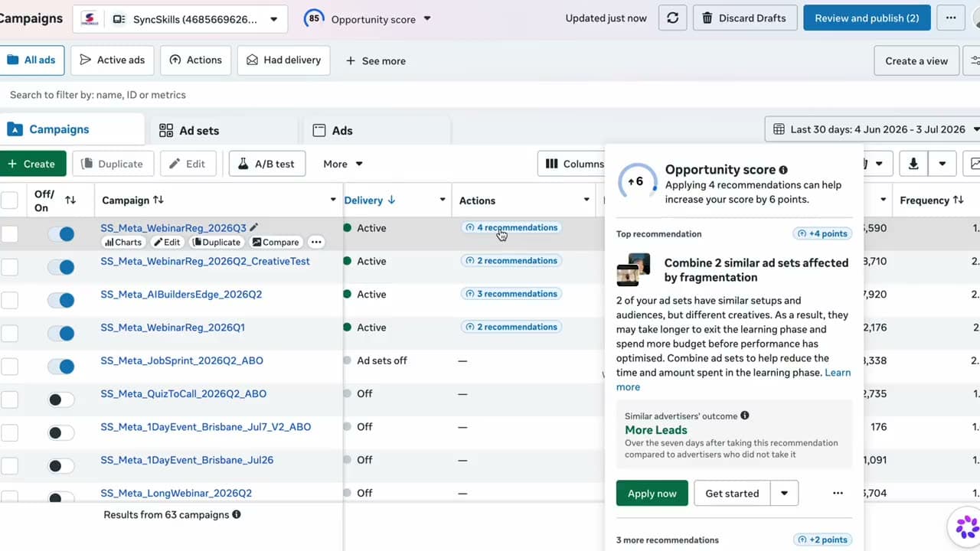
Task: Click the A/B test flask button
Action: click(x=267, y=164)
